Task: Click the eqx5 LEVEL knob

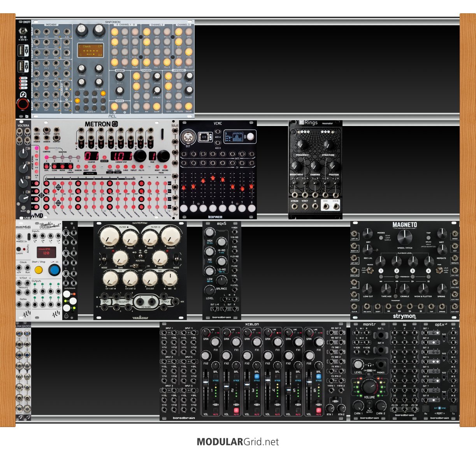Action: point(210,290)
